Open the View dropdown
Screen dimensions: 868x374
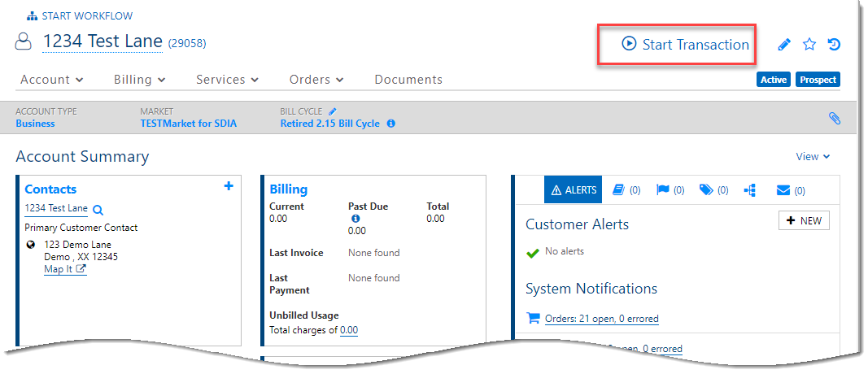(813, 157)
